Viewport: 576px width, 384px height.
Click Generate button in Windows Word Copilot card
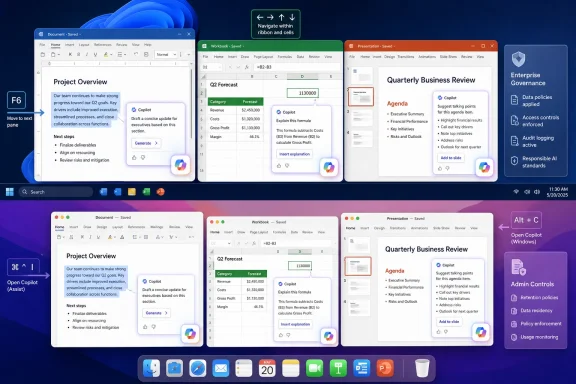(146, 143)
